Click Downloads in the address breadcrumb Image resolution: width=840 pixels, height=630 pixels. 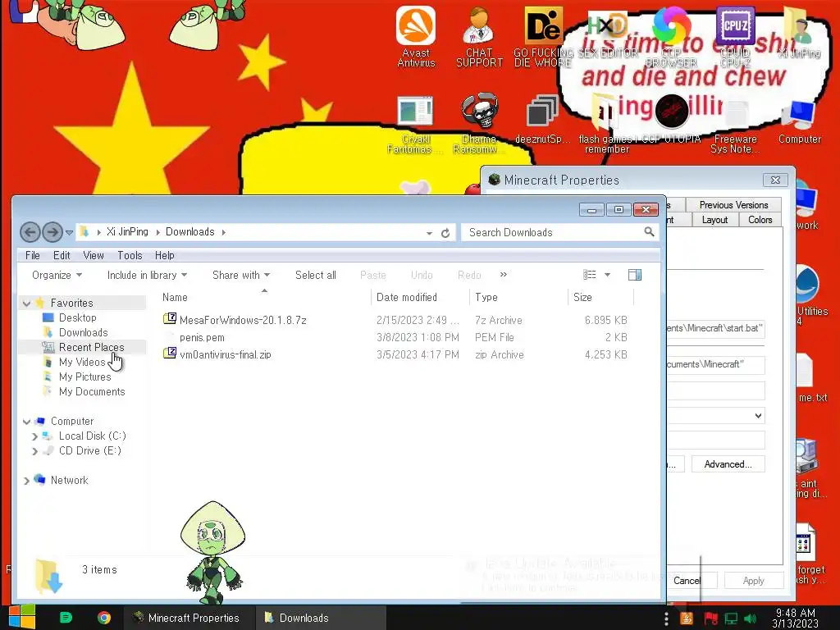189,231
